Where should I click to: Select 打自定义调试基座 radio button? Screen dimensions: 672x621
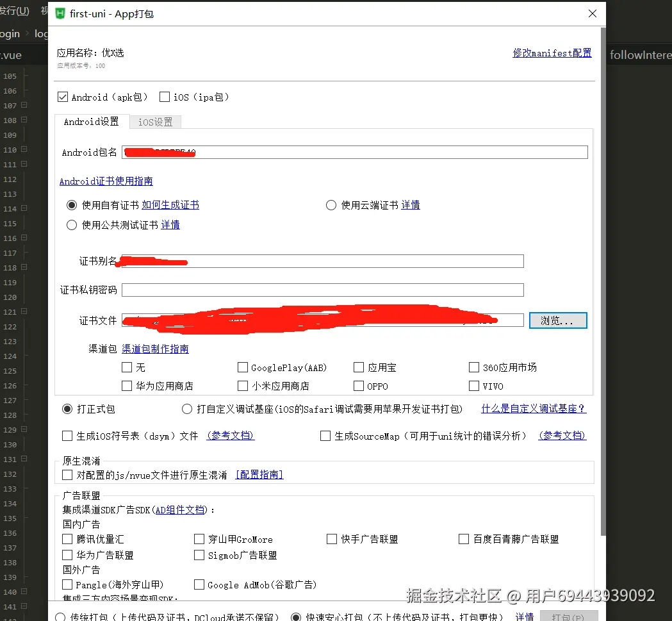coord(187,409)
